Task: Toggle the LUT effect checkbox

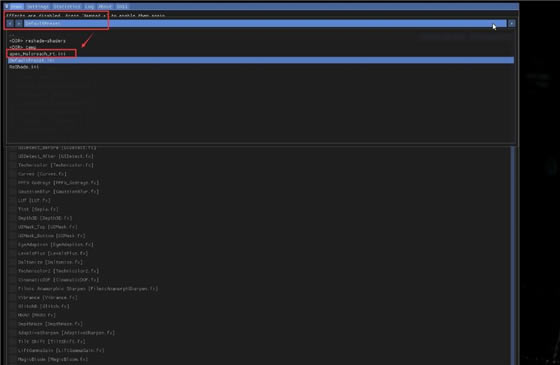Action: (x=13, y=200)
